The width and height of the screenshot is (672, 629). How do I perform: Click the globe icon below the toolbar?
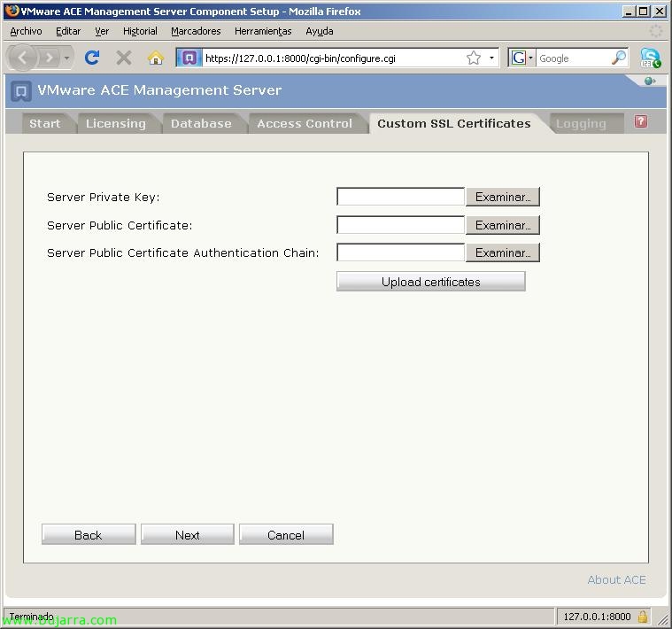tap(649, 81)
